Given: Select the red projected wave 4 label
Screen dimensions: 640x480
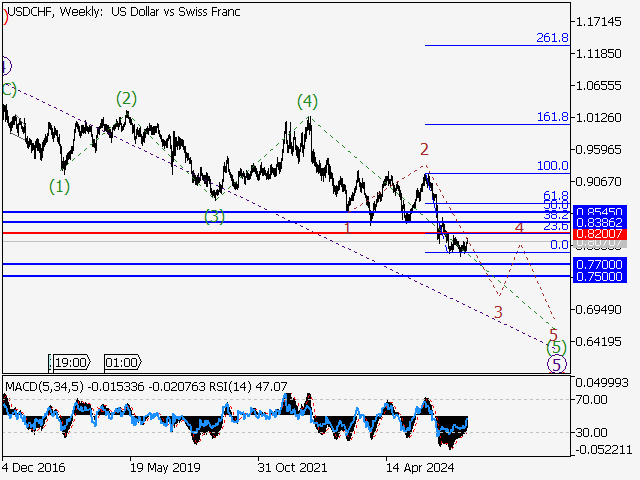Looking at the screenshot, I should 519,229.
